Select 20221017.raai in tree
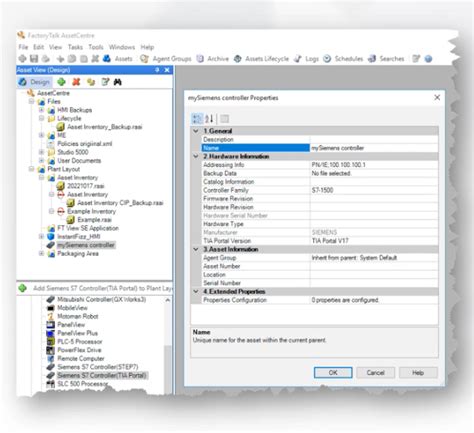The image size is (474, 433). (x=86, y=186)
